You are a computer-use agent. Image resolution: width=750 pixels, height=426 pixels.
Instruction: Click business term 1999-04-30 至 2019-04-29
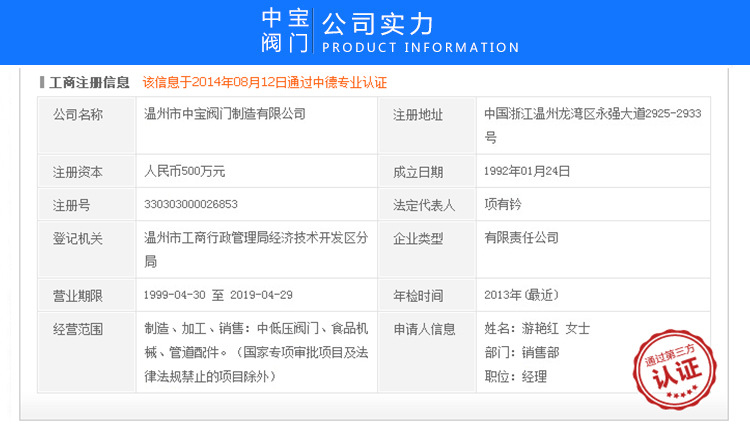coord(218,295)
